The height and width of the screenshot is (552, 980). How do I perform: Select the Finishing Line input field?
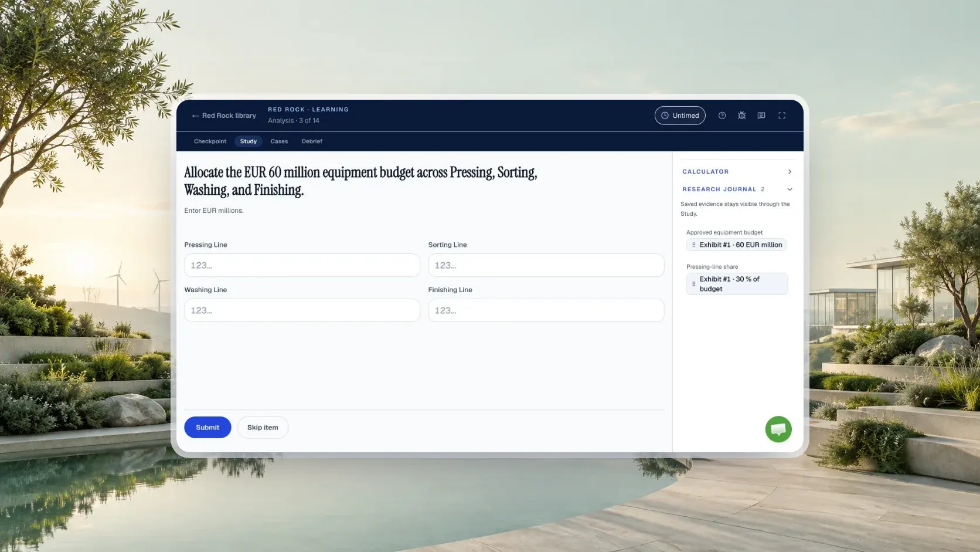click(546, 310)
